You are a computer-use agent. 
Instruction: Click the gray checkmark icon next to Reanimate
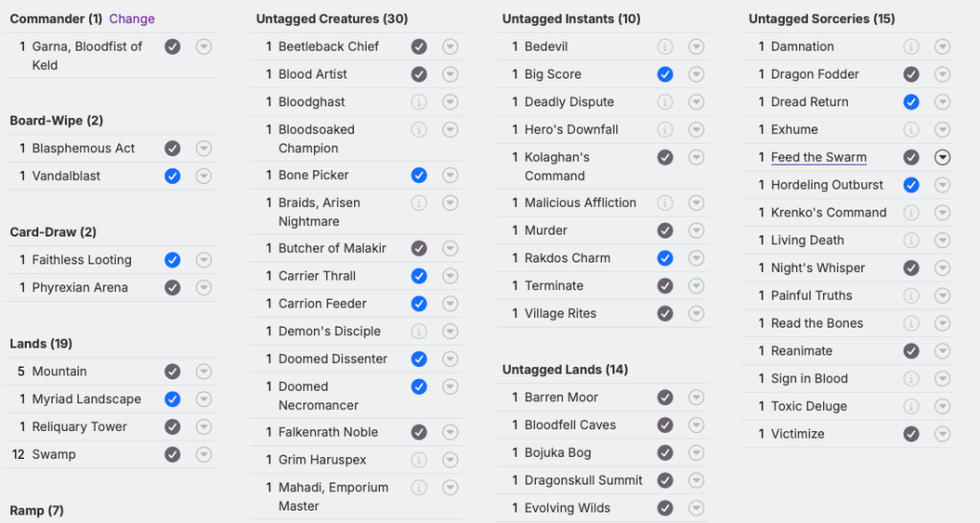pyautogui.click(x=911, y=352)
